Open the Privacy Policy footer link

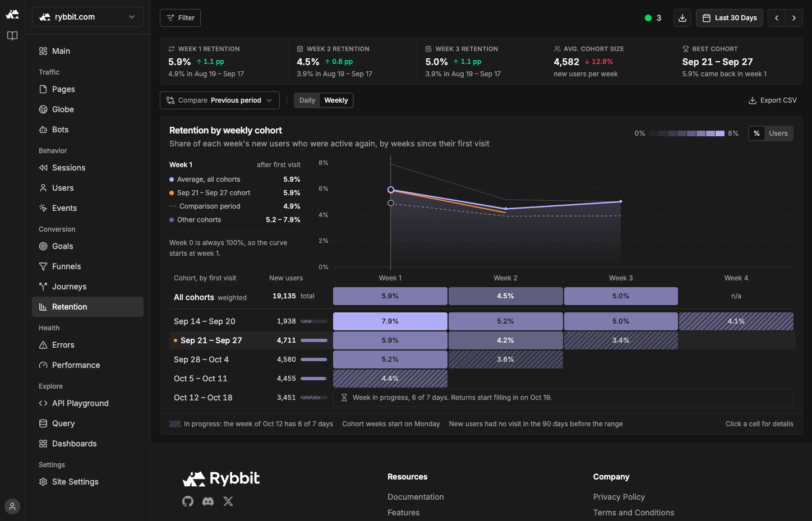point(619,497)
